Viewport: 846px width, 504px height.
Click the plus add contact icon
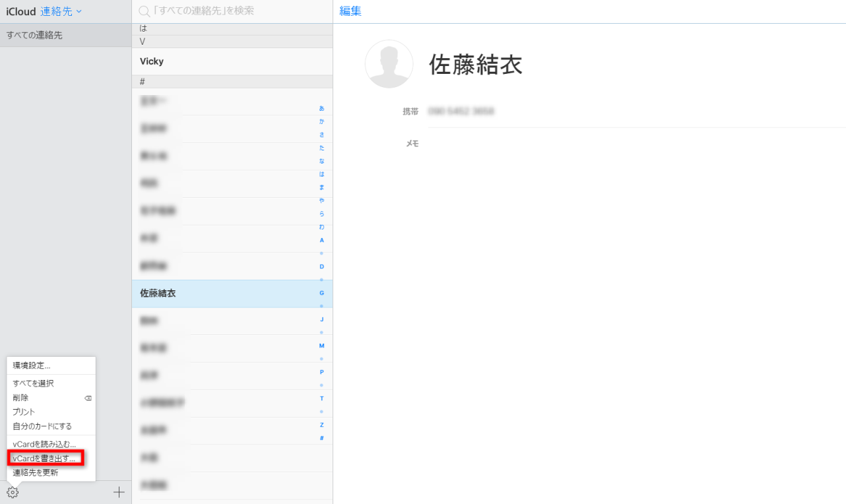pos(119,492)
